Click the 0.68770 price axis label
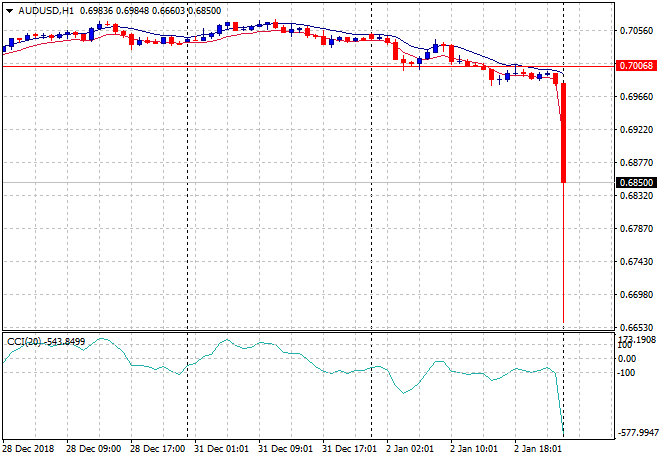The height and width of the screenshot is (460, 660). tap(637, 163)
